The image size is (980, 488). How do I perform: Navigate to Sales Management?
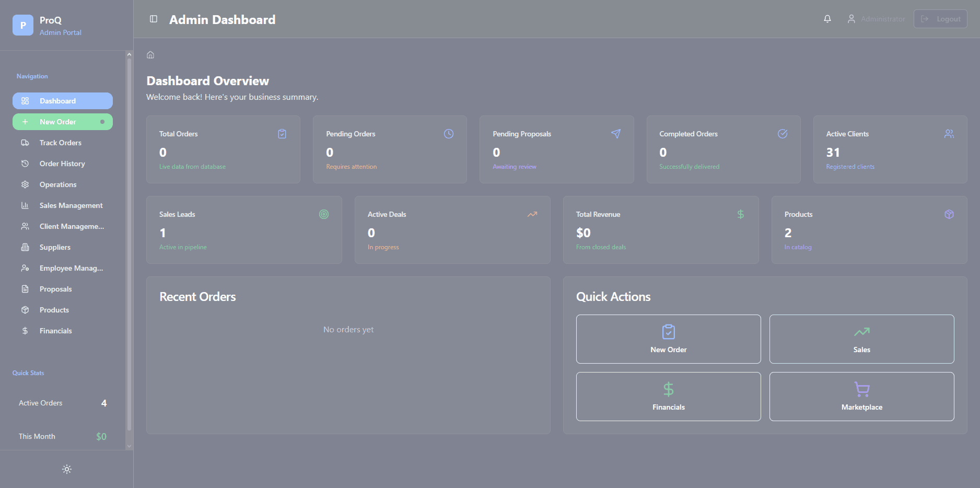pyautogui.click(x=63, y=205)
